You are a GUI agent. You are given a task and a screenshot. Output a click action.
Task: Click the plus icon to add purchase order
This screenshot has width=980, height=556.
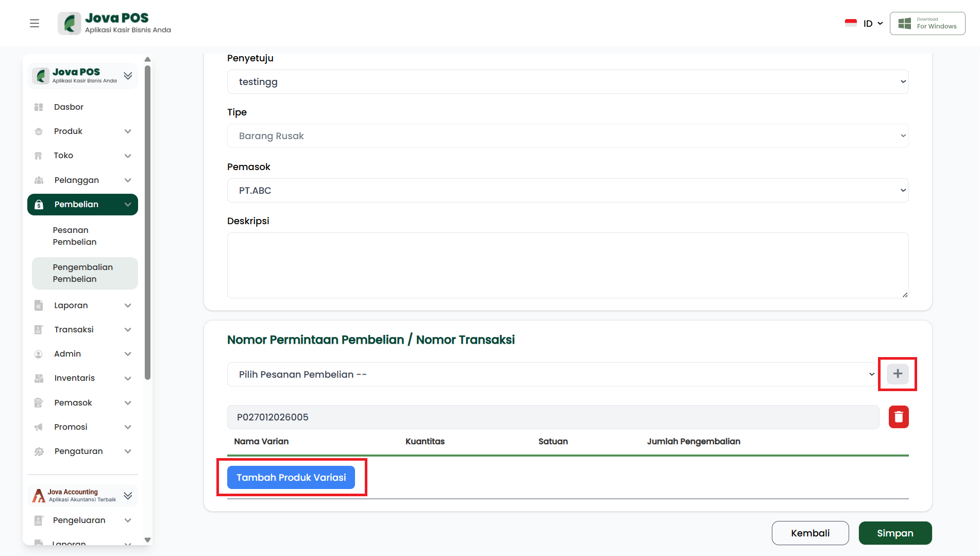pyautogui.click(x=897, y=374)
